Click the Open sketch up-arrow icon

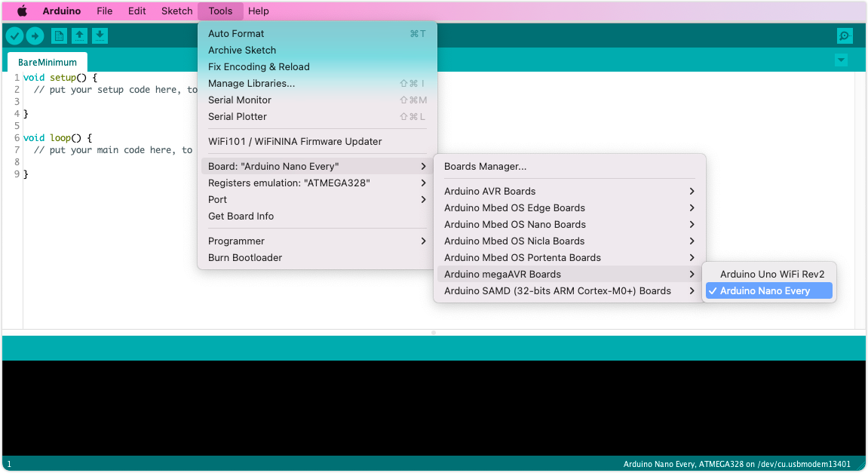[x=79, y=35]
